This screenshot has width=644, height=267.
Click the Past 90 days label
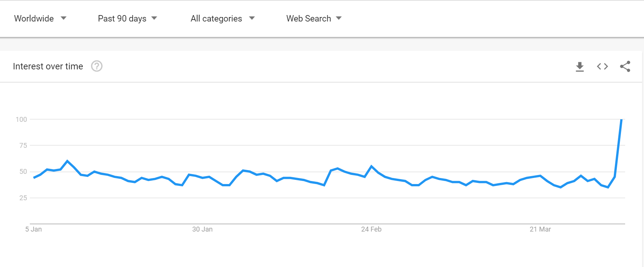(122, 18)
